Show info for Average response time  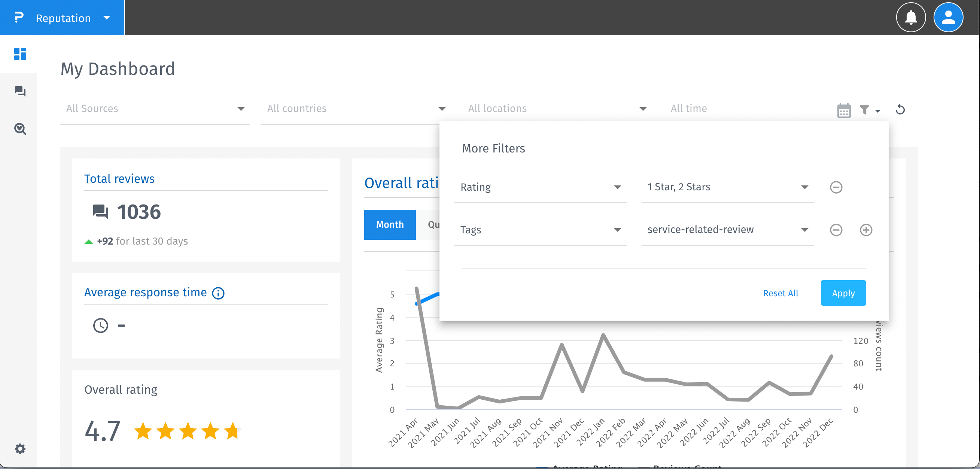218,293
